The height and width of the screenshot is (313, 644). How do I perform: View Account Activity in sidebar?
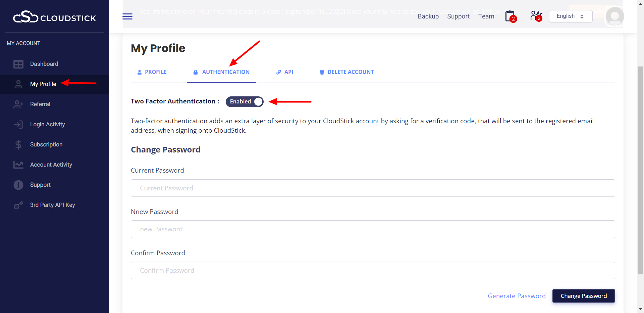click(x=51, y=165)
